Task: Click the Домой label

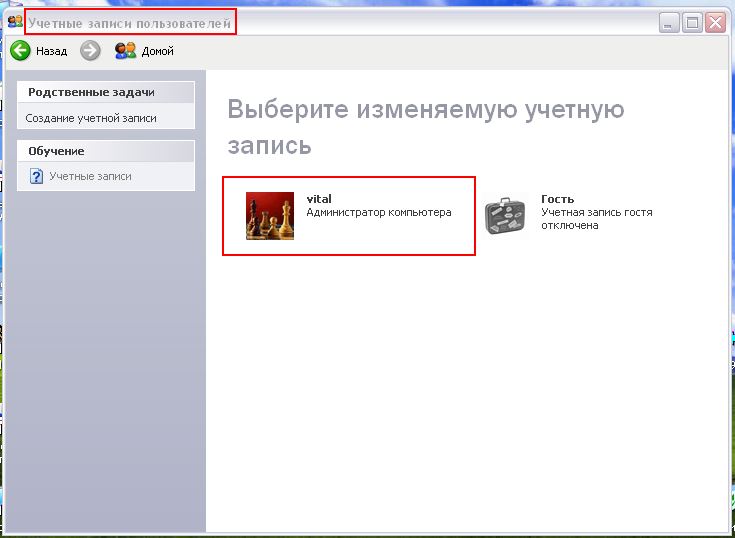Action: coord(158,51)
